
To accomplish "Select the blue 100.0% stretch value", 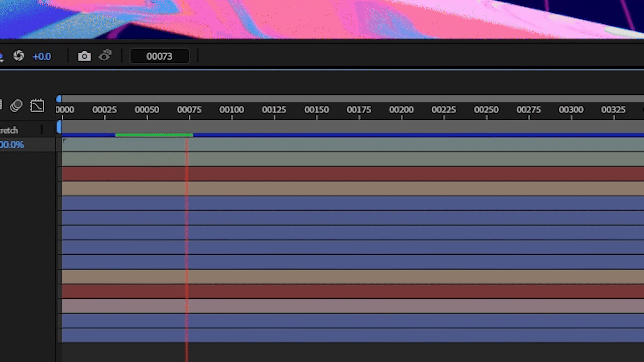I will pyautogui.click(x=12, y=144).
